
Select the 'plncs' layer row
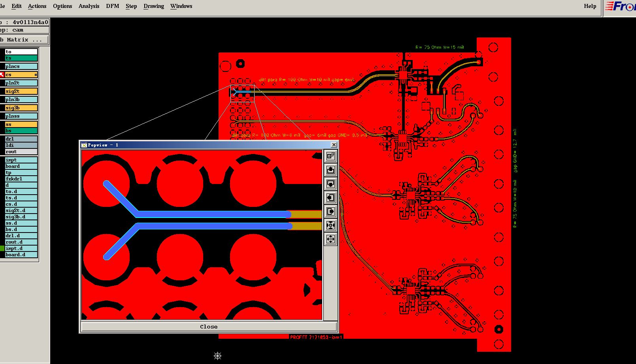coord(21,66)
